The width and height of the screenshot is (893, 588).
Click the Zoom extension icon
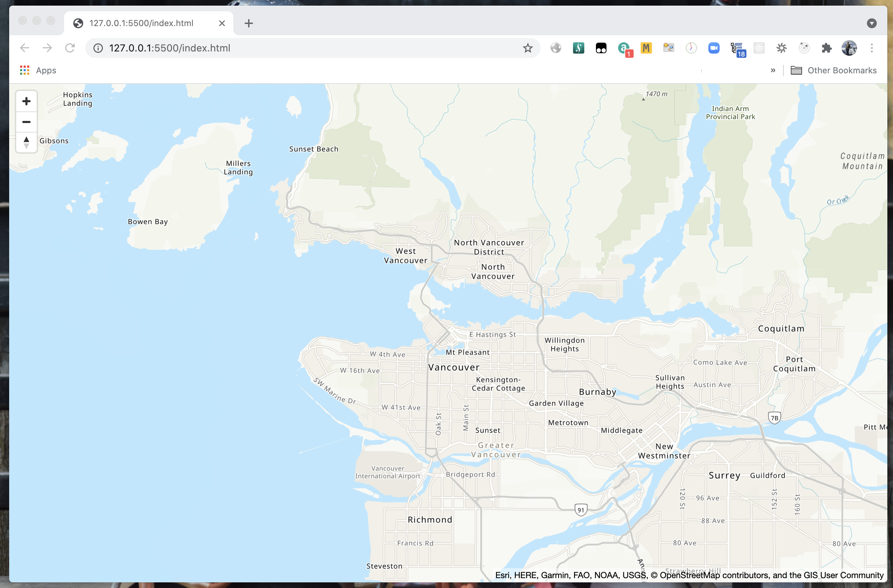(x=714, y=48)
